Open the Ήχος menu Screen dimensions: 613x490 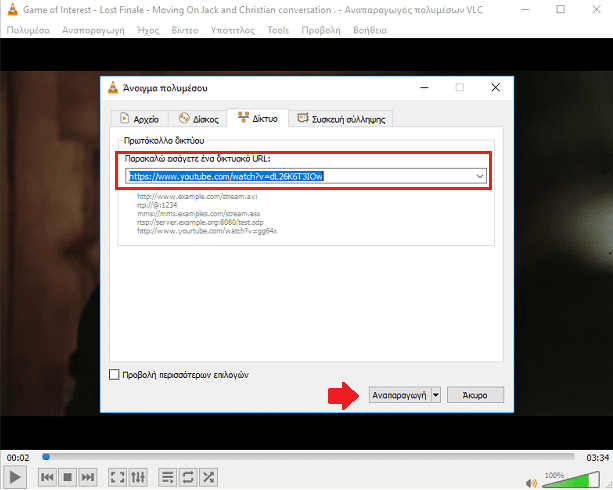148,30
